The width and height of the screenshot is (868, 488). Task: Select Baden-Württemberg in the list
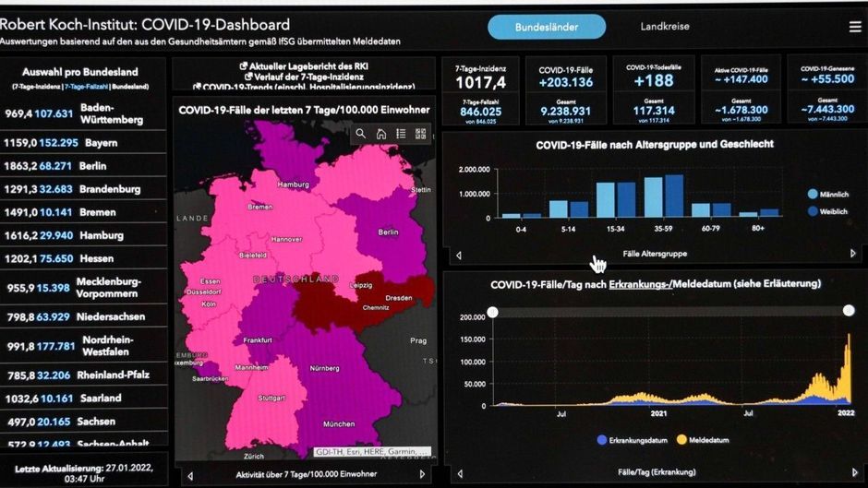[83, 113]
